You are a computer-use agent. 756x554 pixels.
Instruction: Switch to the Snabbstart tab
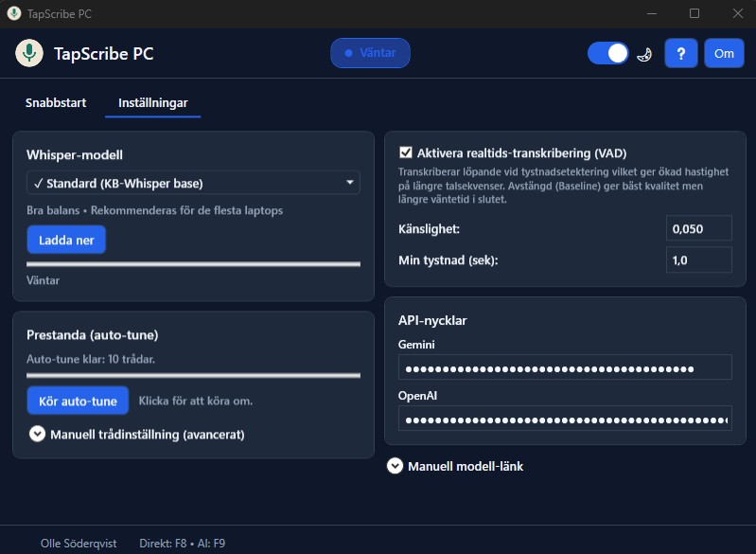tap(56, 102)
